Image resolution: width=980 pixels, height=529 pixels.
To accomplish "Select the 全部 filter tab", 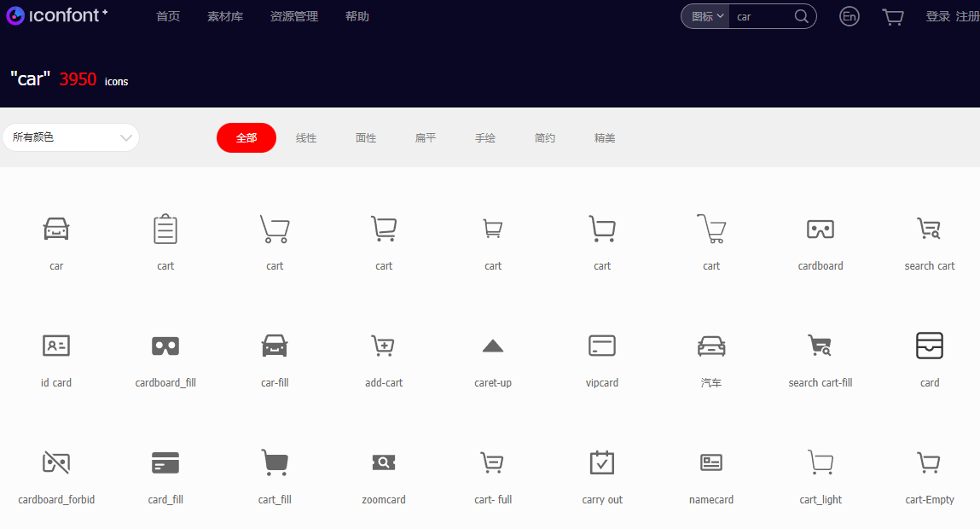I will click(x=246, y=138).
